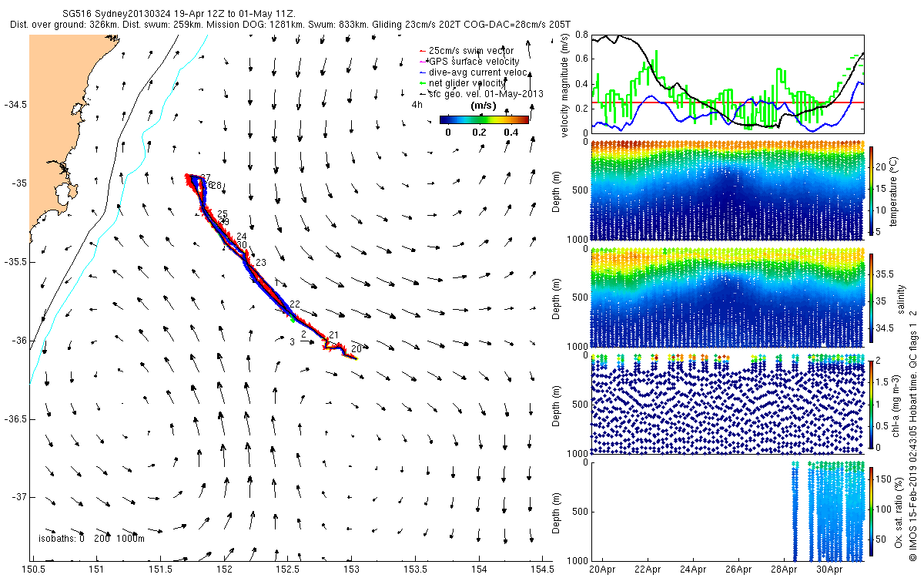The width and height of the screenshot is (924, 578).
Task: Click the 'Depth (m)' label of the salinity panel
Action: [557, 297]
